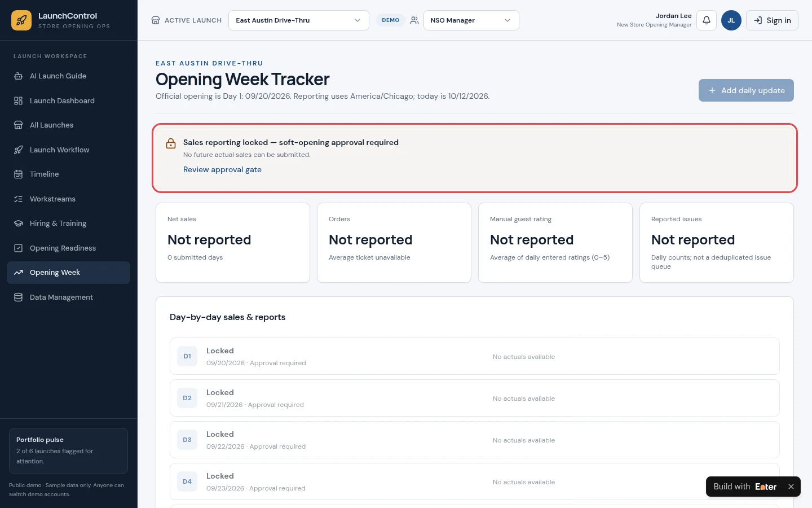812x508 pixels.
Task: Click the Reported issues summary card
Action: (717, 243)
